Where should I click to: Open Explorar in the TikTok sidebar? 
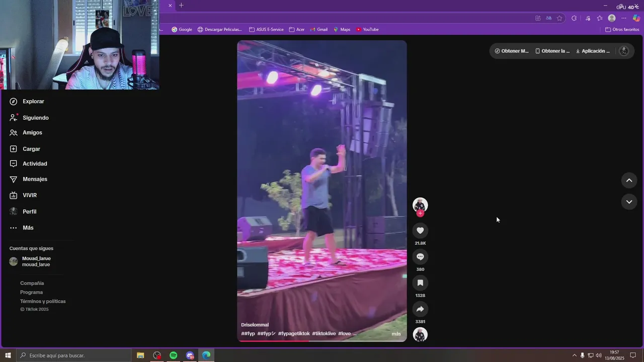tap(27, 102)
